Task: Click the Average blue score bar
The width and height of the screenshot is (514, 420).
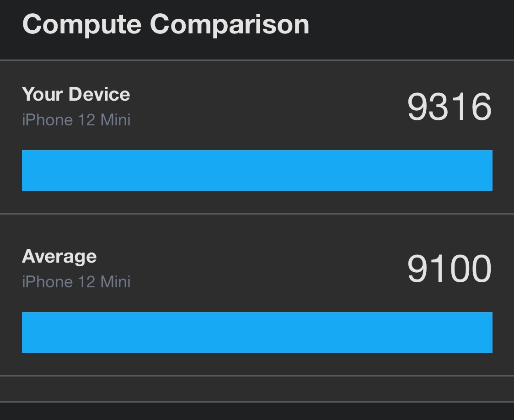Action: tap(257, 333)
